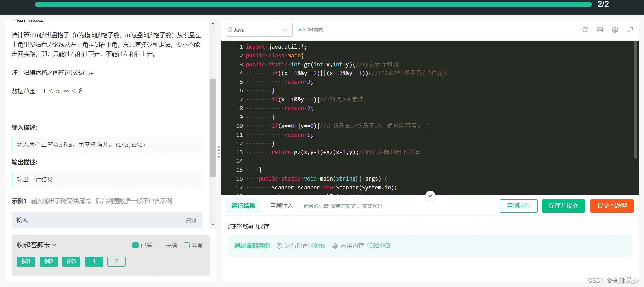Image resolution: width=644 pixels, height=287 pixels.
Task: Click line number 16 in the gutter
Action: pos(239,179)
